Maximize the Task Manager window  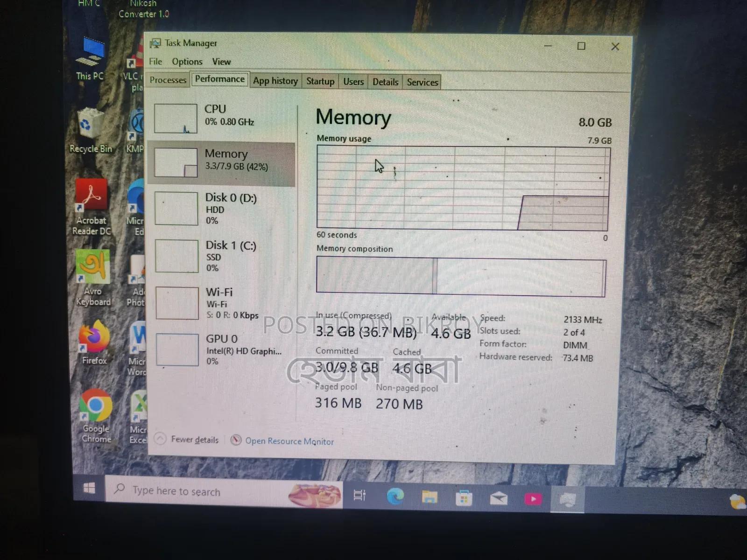point(581,46)
